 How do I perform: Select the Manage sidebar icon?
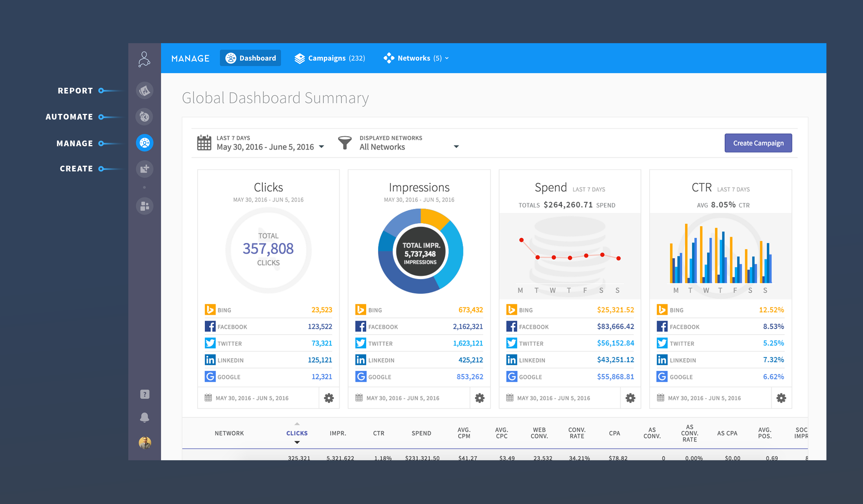point(144,143)
